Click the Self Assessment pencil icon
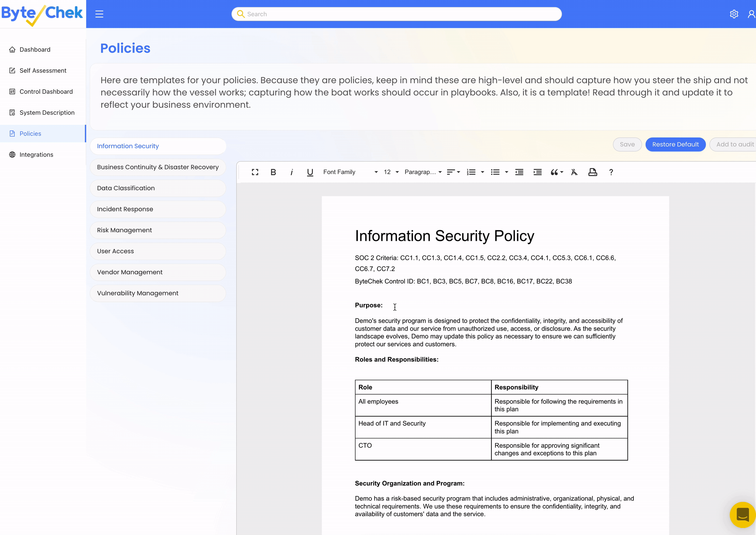 click(12, 71)
